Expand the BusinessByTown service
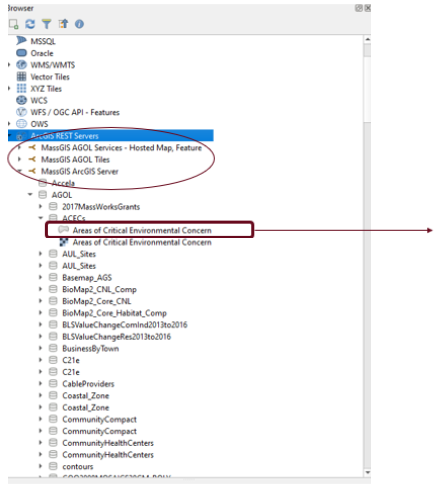The height and width of the screenshot is (490, 438). click(x=40, y=348)
